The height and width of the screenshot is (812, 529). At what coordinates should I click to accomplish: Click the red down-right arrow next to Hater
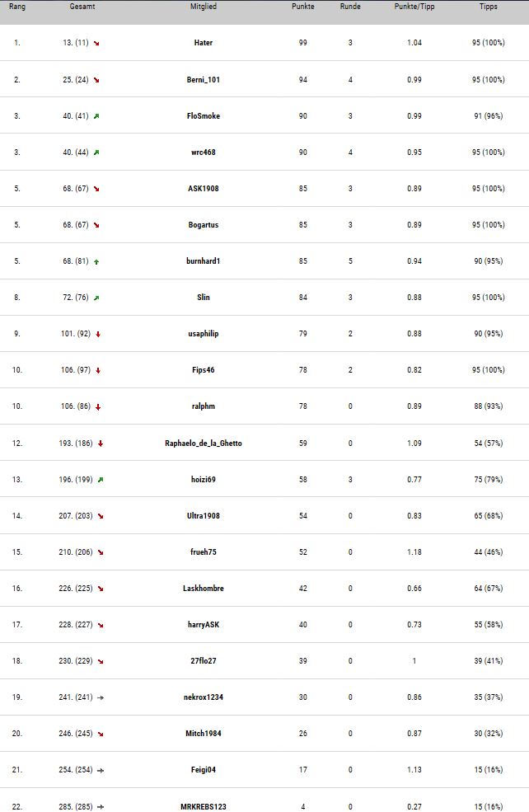[x=96, y=44]
